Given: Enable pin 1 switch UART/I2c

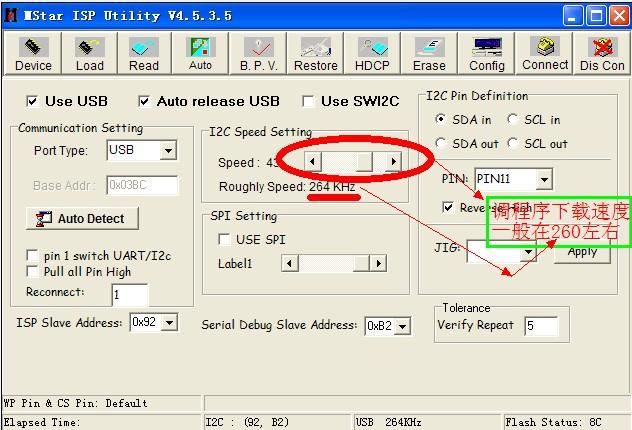Looking at the screenshot, I should point(32,256).
